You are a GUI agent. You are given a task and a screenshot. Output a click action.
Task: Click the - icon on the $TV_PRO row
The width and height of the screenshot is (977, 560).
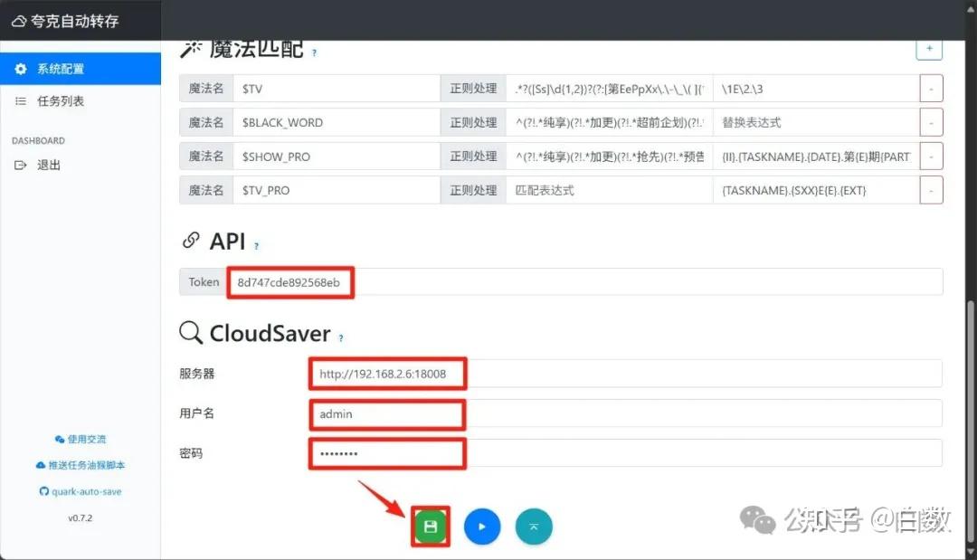point(931,189)
